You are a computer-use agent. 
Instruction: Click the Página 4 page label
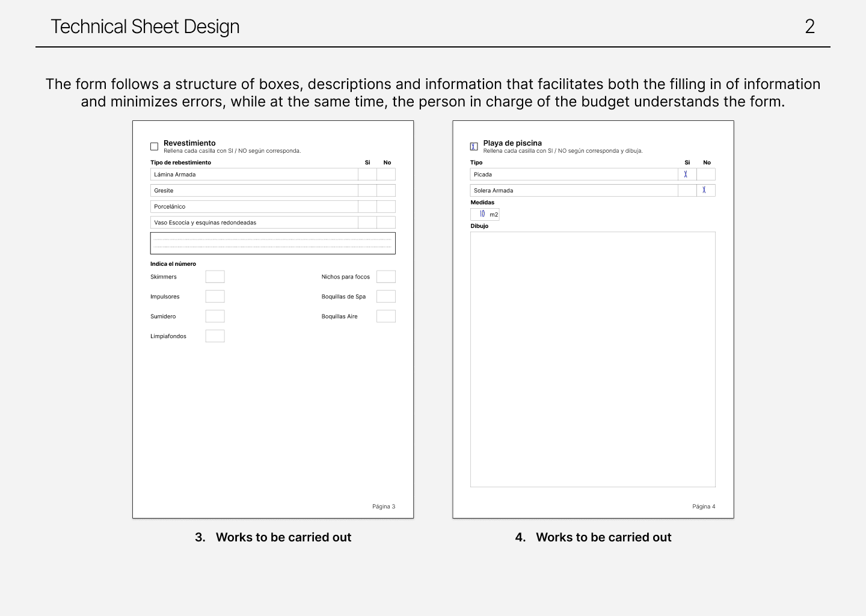pyautogui.click(x=704, y=507)
